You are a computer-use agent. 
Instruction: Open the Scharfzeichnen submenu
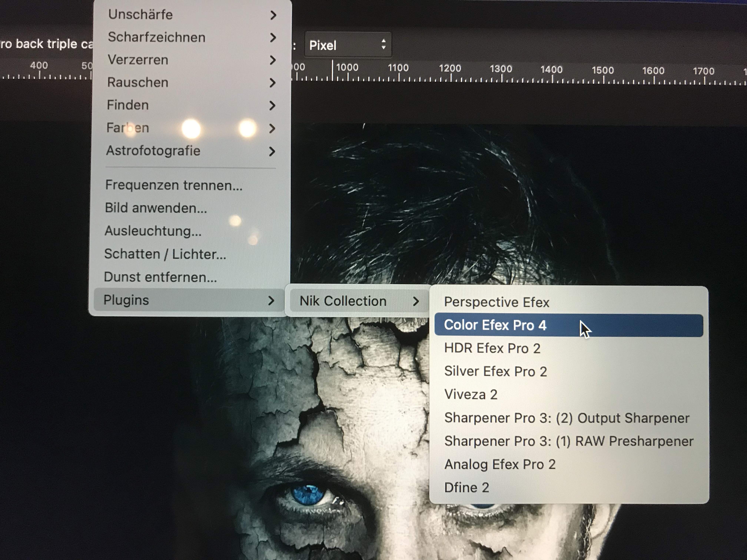[192, 37]
